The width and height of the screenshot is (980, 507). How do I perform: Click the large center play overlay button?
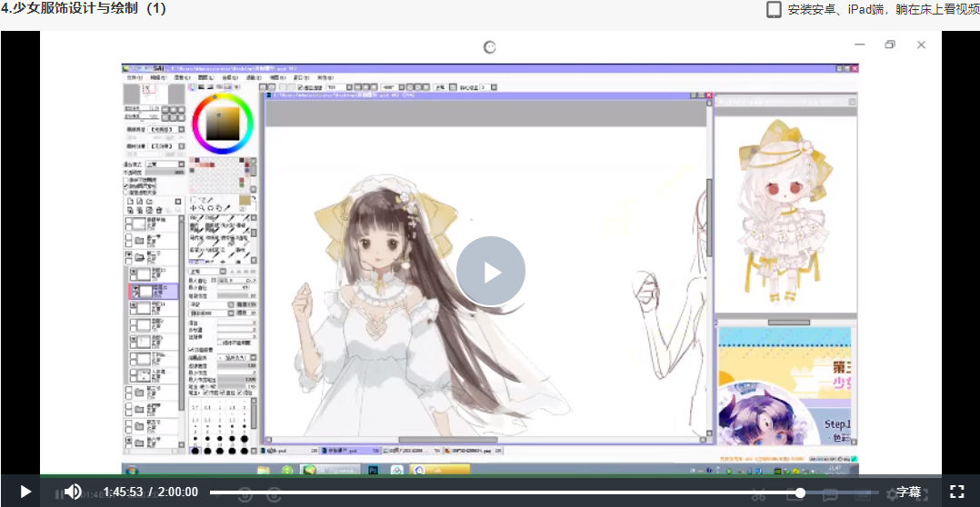(x=491, y=271)
